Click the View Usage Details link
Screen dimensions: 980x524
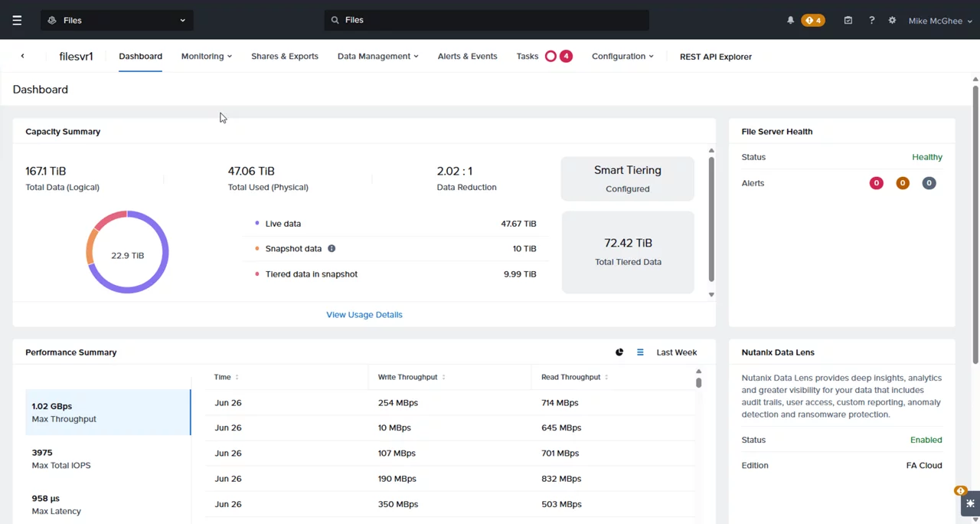pyautogui.click(x=364, y=314)
